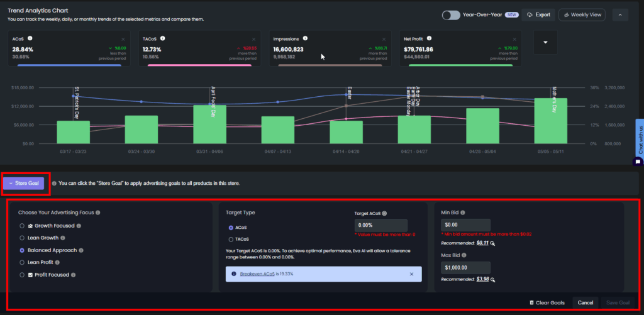The height and width of the screenshot is (315, 644).
Task: Click the 04/28 - 05/04 green bar
Action: (x=482, y=126)
